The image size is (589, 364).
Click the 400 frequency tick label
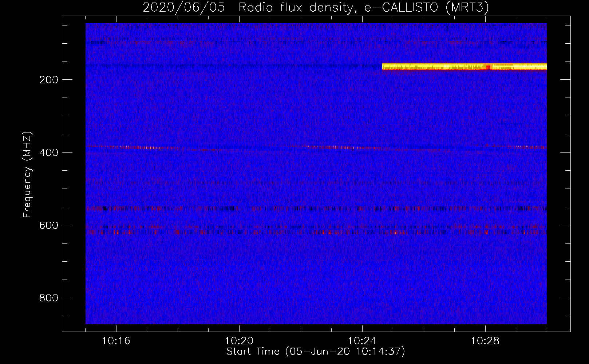(49, 153)
